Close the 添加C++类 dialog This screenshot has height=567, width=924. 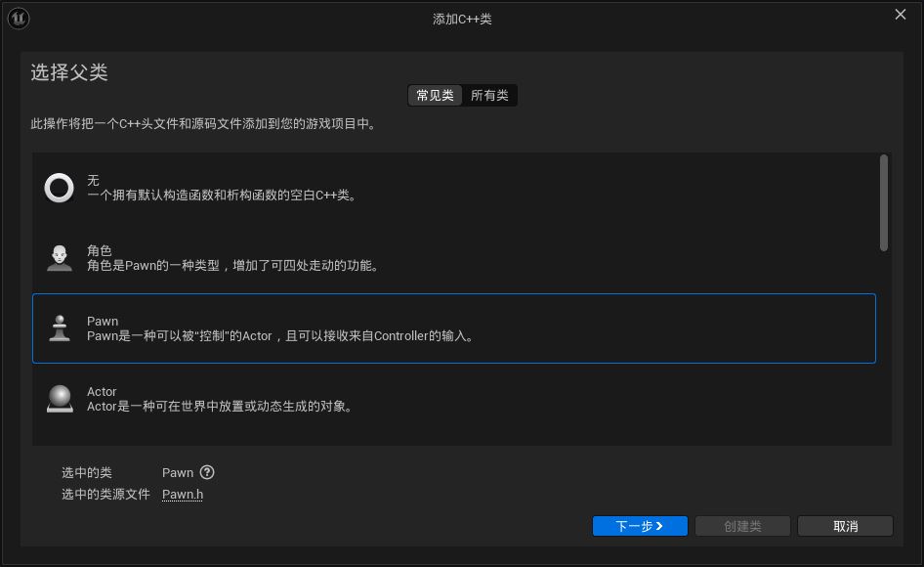point(900,14)
